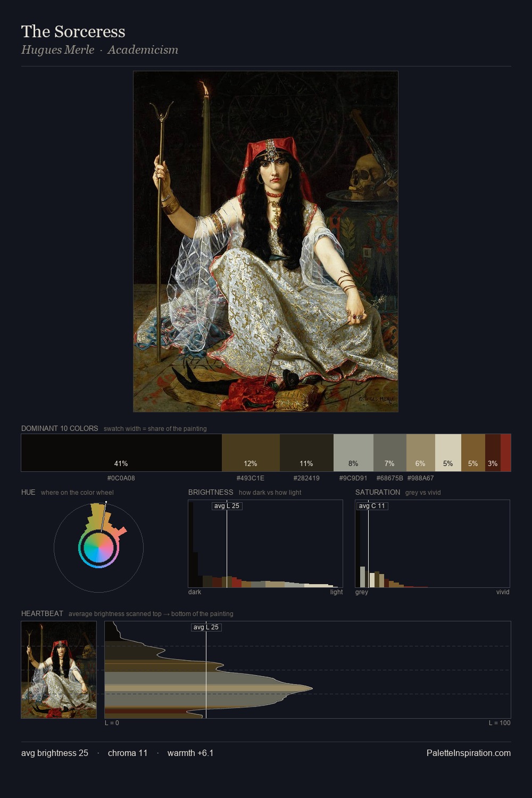Click "avg L 25" label in Brightness histogram

coord(227,506)
